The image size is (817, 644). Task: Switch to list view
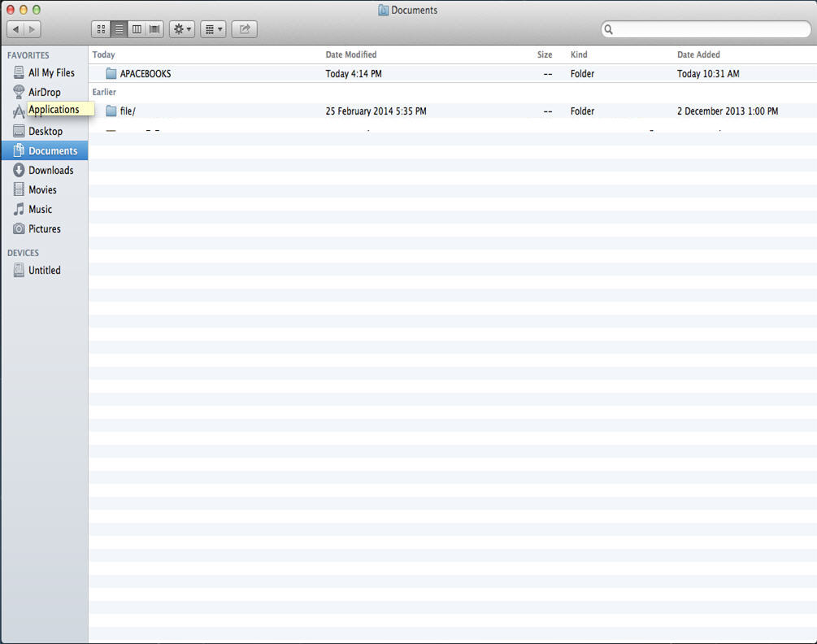click(119, 29)
